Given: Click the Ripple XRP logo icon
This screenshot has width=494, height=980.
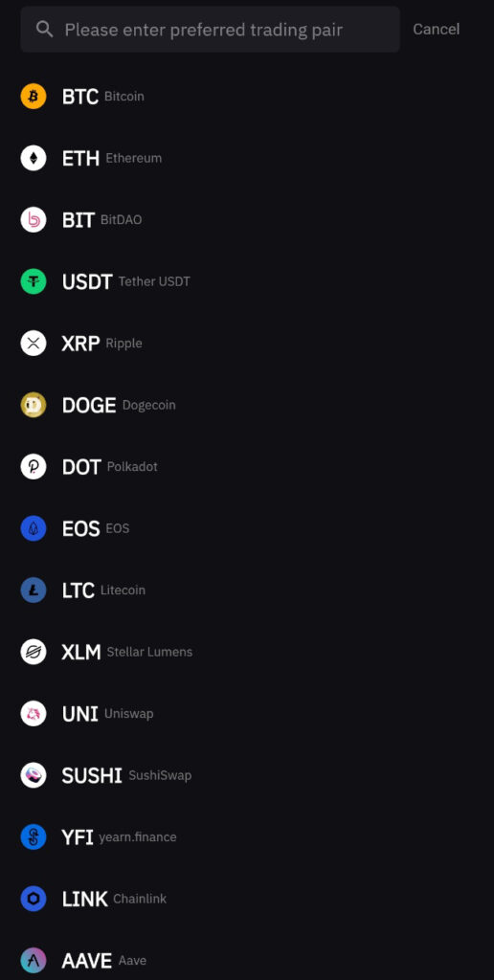Looking at the screenshot, I should tap(34, 344).
